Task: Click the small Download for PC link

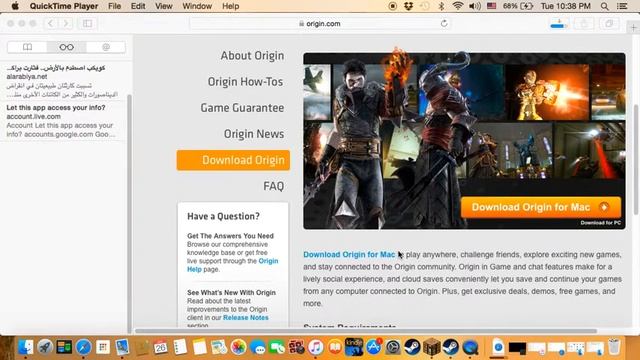Action: (x=600, y=223)
